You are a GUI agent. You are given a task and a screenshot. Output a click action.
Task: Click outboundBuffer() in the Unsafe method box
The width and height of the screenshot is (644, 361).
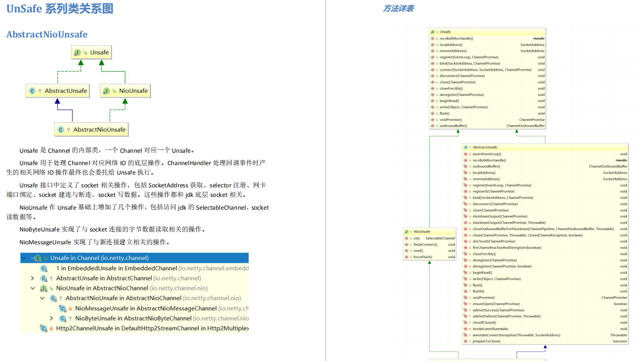[453, 126]
